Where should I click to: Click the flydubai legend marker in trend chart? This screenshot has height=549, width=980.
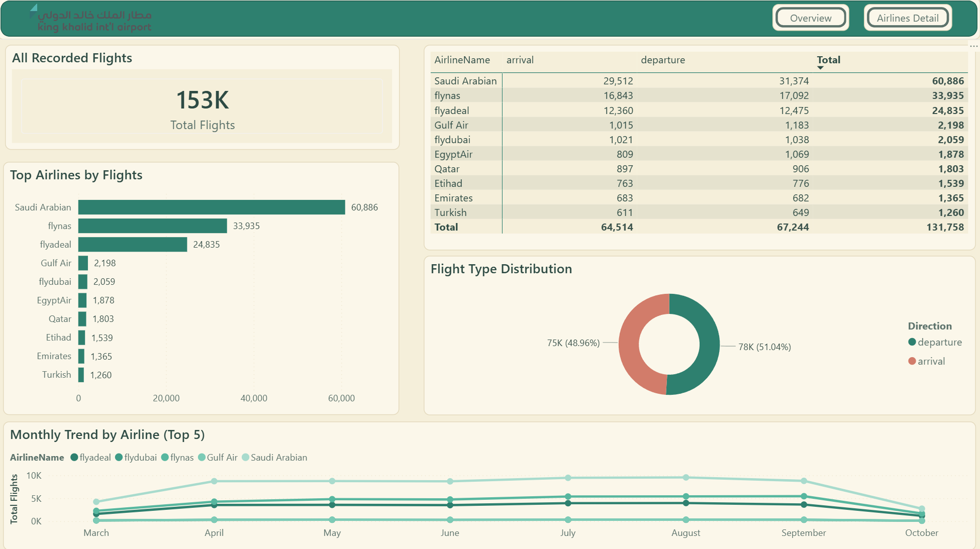(x=119, y=457)
